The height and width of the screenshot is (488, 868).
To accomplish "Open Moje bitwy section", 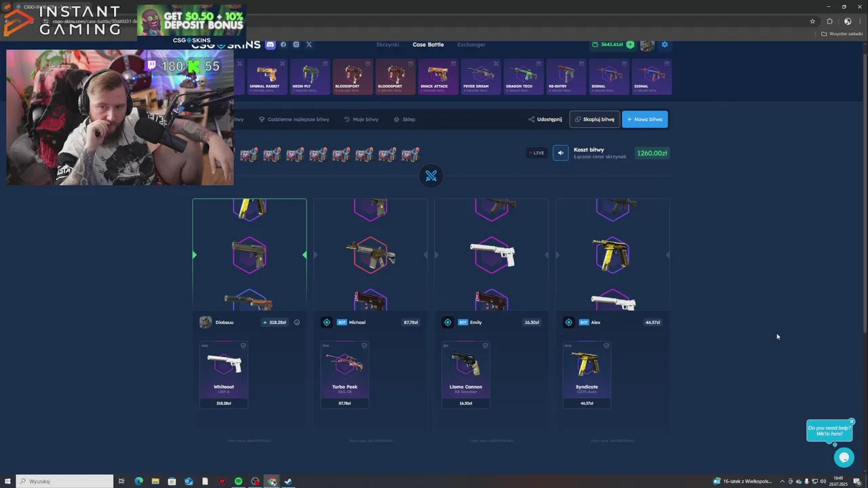I will tap(361, 119).
